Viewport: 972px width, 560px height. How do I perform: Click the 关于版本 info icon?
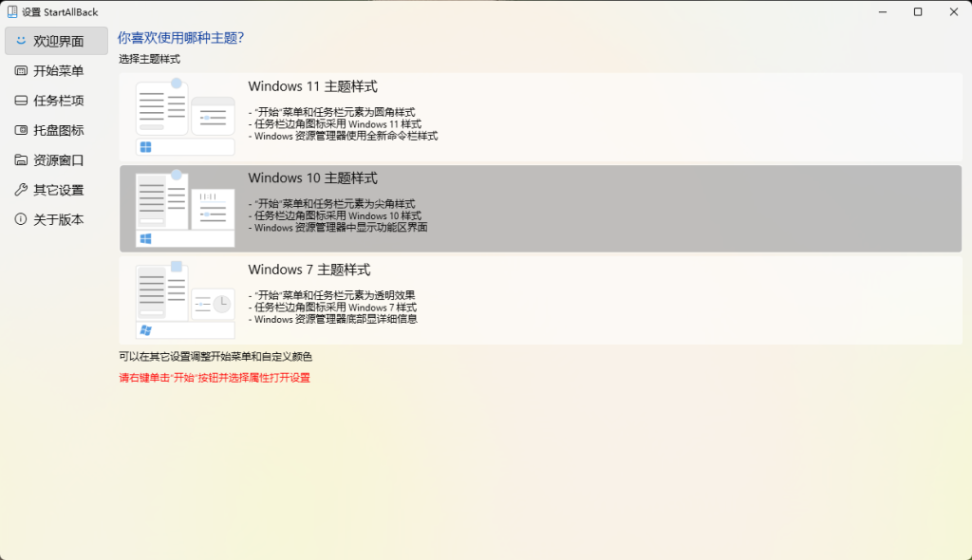click(x=21, y=219)
